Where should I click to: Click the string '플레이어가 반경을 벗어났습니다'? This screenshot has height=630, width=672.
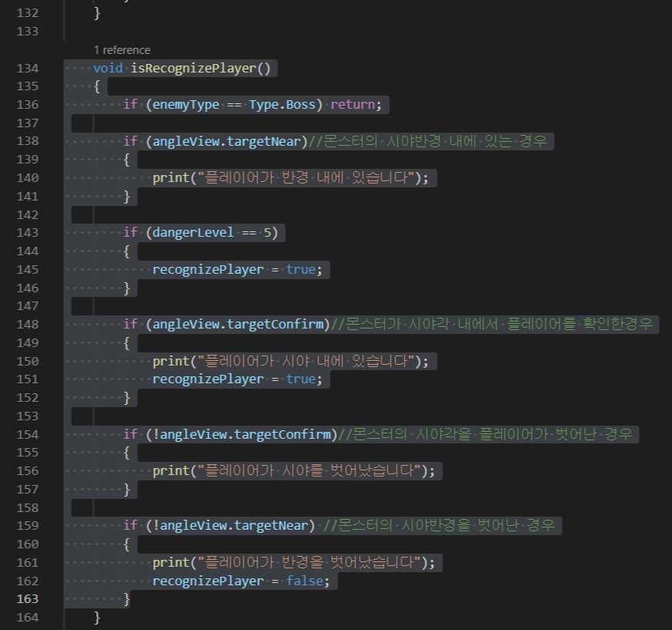tap(310, 562)
